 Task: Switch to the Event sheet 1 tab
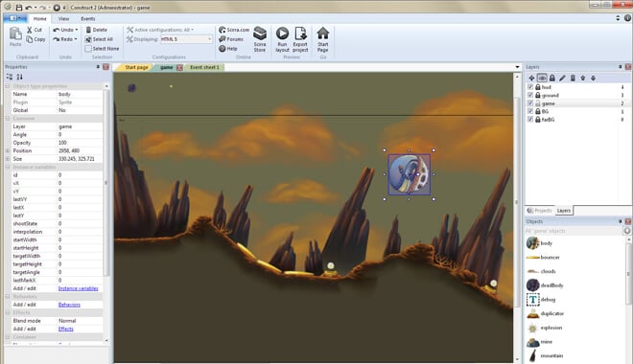click(x=204, y=67)
